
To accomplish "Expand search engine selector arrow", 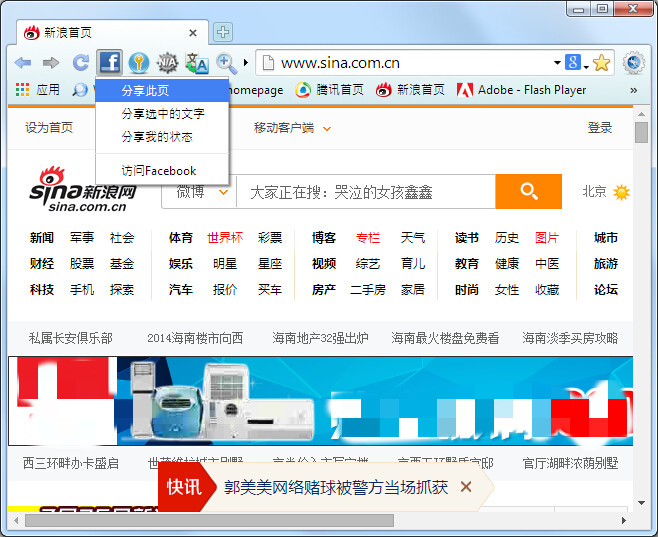I will point(586,66).
